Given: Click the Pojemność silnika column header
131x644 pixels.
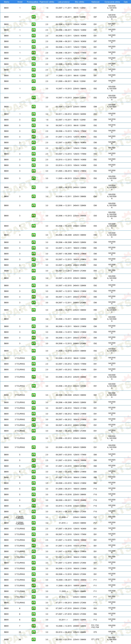Looking at the screenshot, I should pyautogui.click(x=47, y=2).
